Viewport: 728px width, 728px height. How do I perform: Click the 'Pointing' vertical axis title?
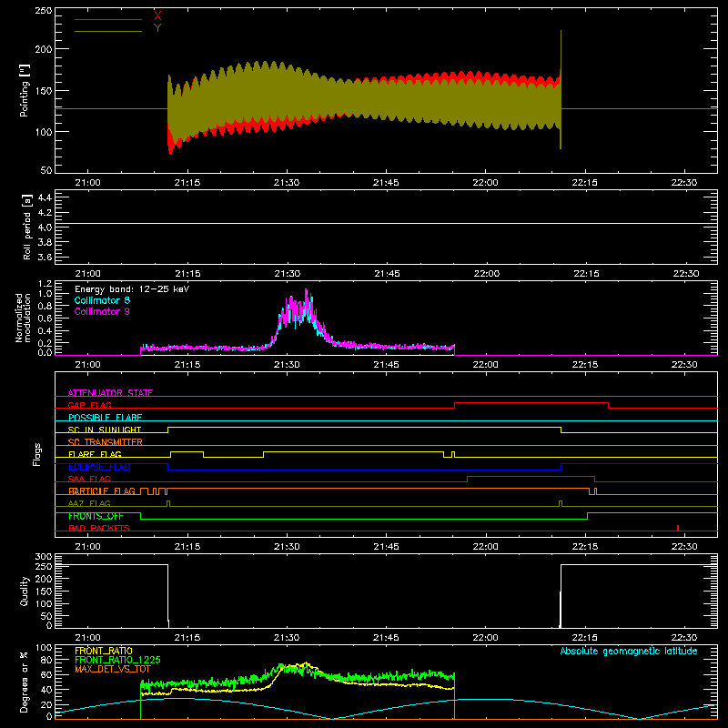point(25,90)
